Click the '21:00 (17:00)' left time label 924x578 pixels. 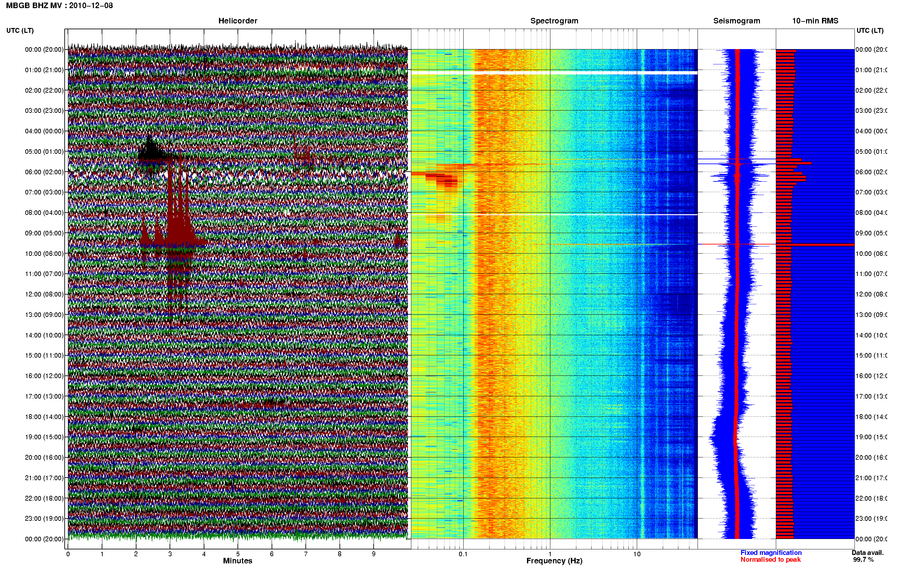coord(44,478)
